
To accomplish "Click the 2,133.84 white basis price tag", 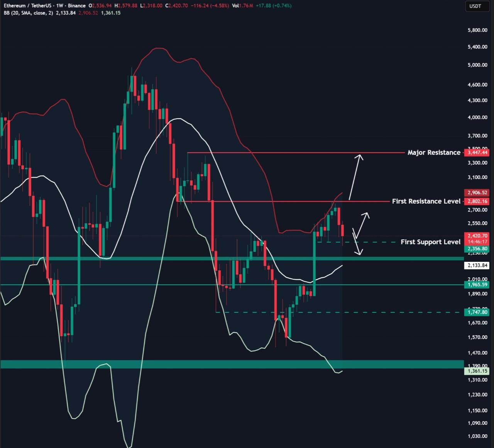I will tap(477, 265).
